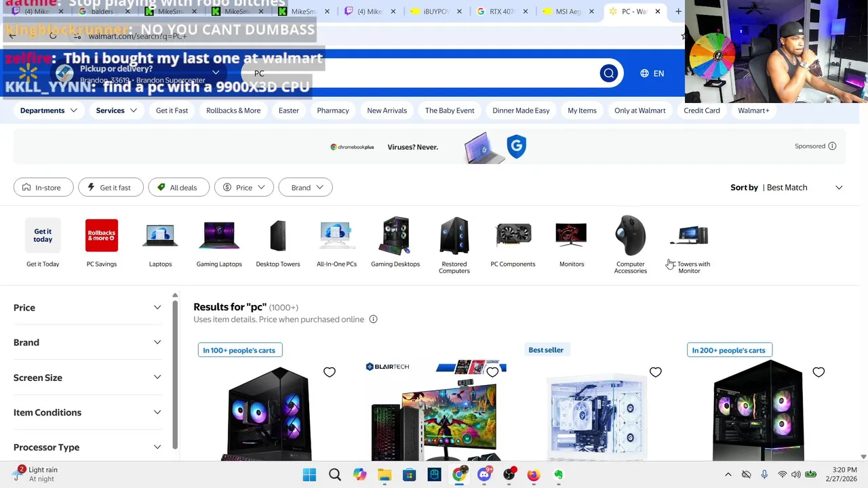Screen dimensions: 868x488
Task: Open the Pickup or delivery dropdown
Action: point(138,73)
